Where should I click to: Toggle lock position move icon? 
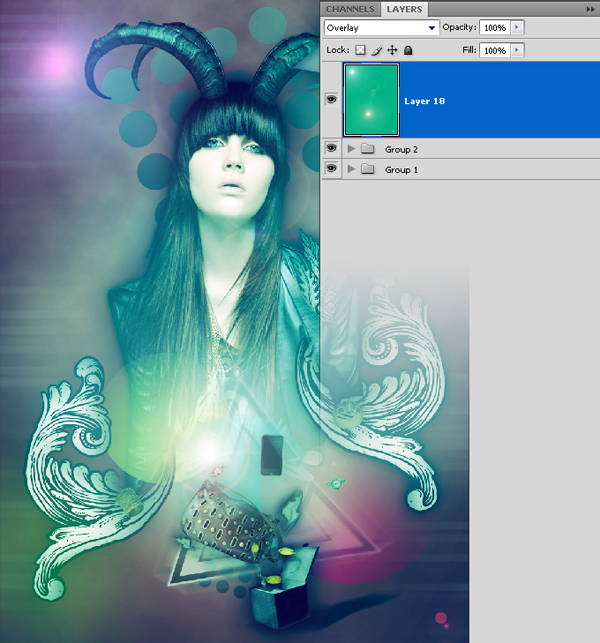click(392, 50)
